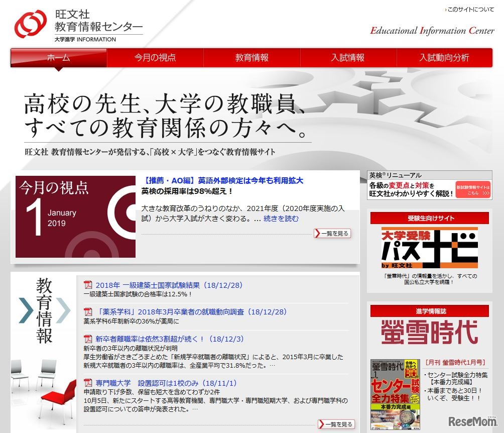Viewport: 504px width, 433px height.
Task: Click the 続きを読む link
Action: (x=282, y=219)
